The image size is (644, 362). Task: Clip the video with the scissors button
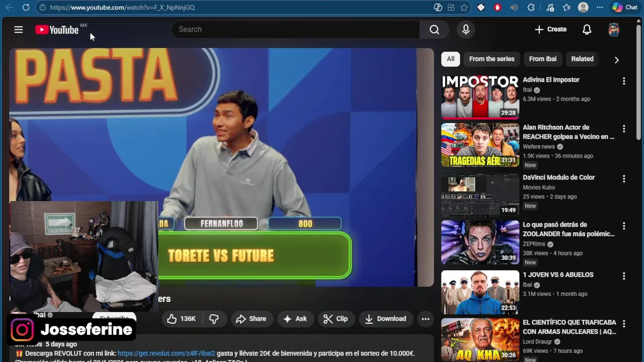[x=336, y=319]
